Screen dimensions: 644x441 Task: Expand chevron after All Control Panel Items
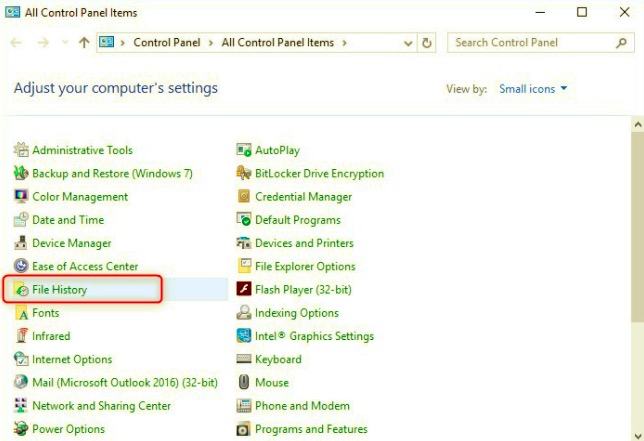[345, 43]
